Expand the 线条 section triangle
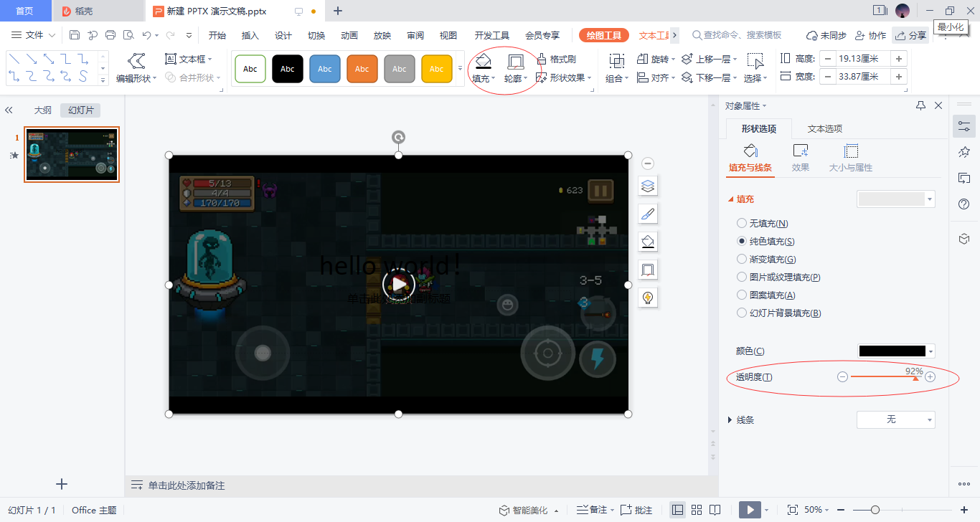 (x=730, y=419)
